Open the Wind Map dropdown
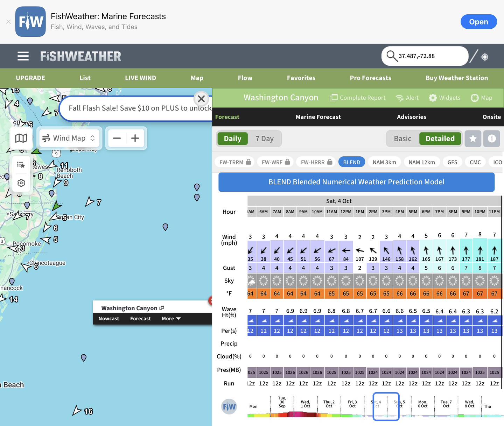504x426 pixels. click(69, 138)
